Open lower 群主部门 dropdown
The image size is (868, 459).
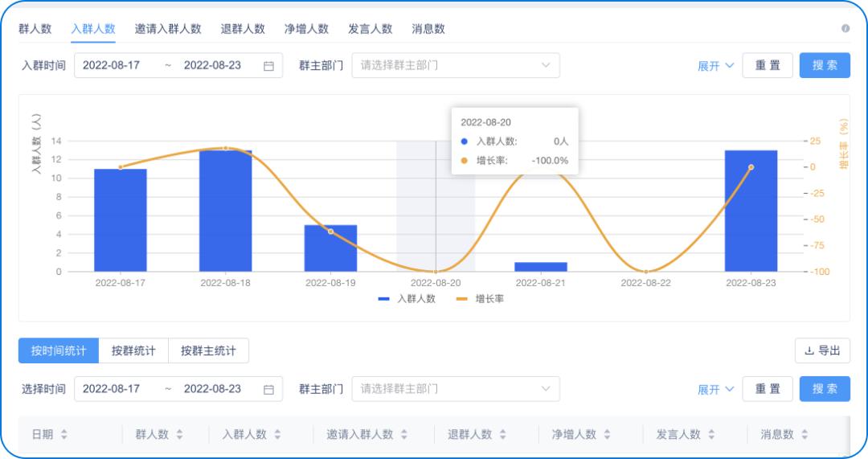(x=456, y=389)
